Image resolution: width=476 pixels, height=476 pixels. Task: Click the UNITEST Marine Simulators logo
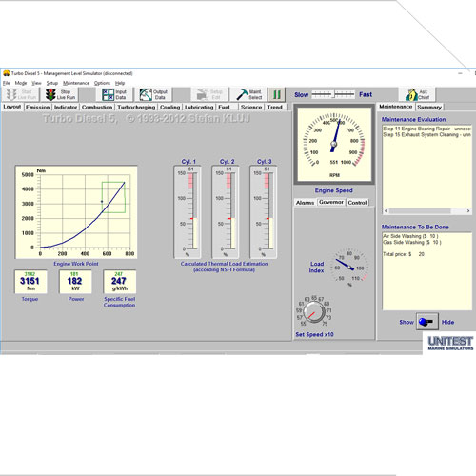450,343
